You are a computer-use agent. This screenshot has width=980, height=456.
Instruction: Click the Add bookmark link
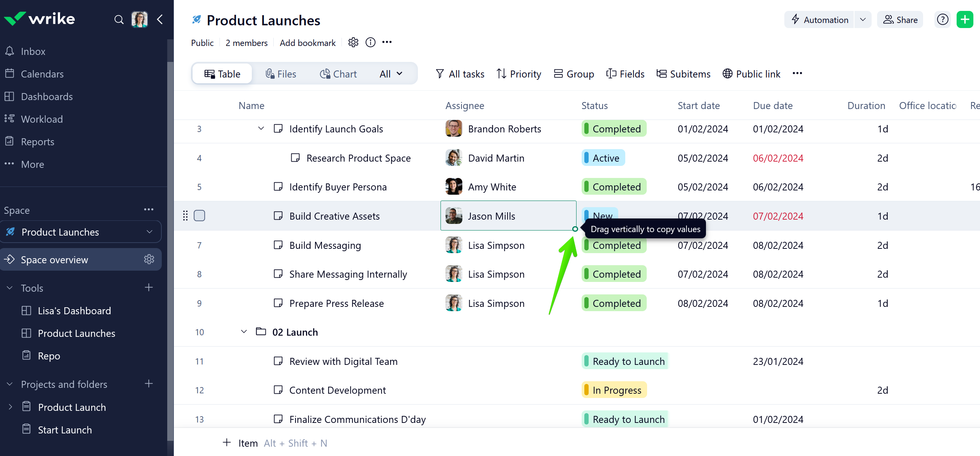tap(308, 43)
